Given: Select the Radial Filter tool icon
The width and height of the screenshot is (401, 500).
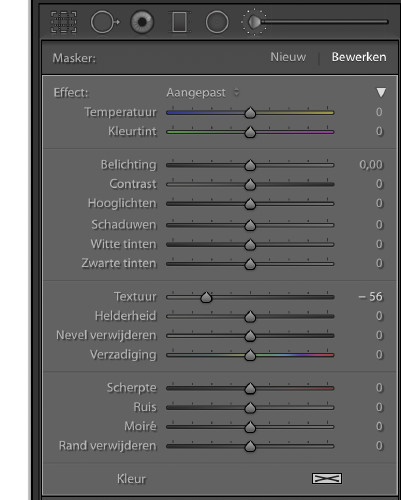Looking at the screenshot, I should click(217, 22).
